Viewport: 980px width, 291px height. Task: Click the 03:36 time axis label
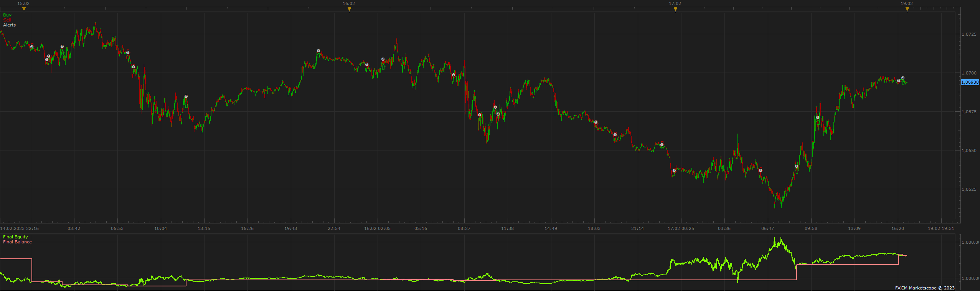724,228
